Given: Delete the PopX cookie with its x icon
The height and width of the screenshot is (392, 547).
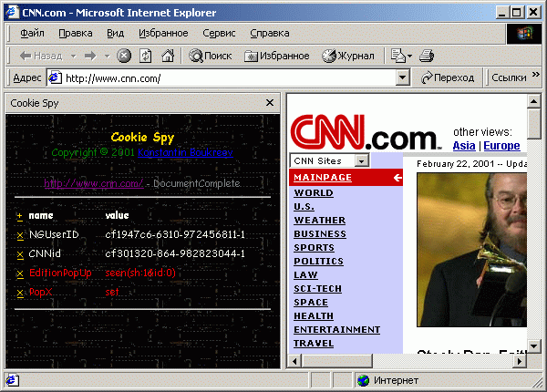Looking at the screenshot, I should (20, 293).
